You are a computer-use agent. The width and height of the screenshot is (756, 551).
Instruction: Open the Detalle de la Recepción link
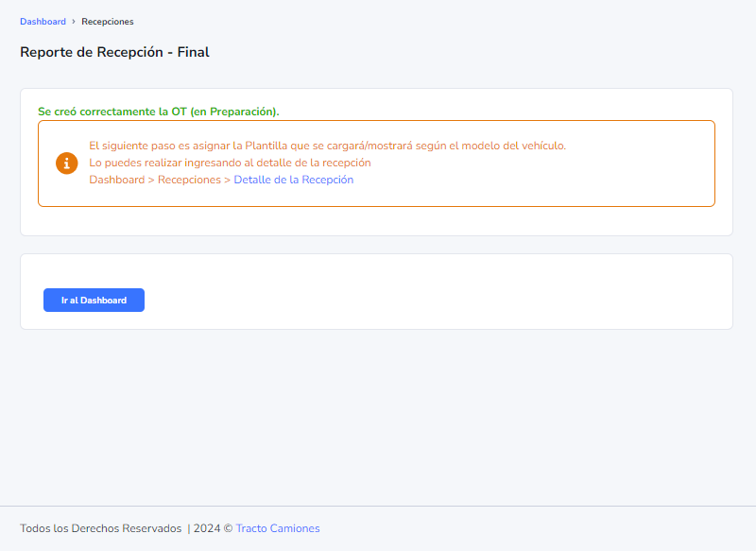(x=294, y=180)
